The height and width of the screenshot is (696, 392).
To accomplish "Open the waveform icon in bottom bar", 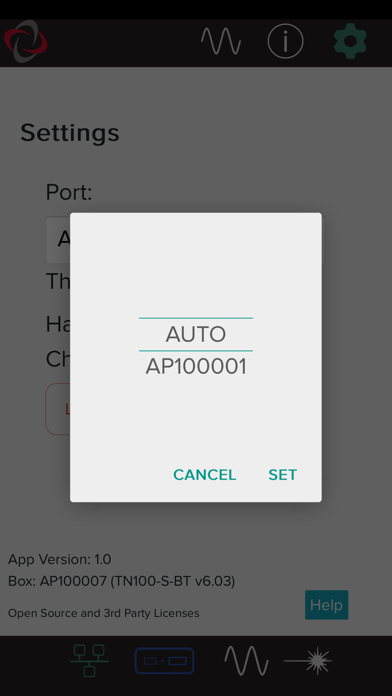I will (246, 661).
